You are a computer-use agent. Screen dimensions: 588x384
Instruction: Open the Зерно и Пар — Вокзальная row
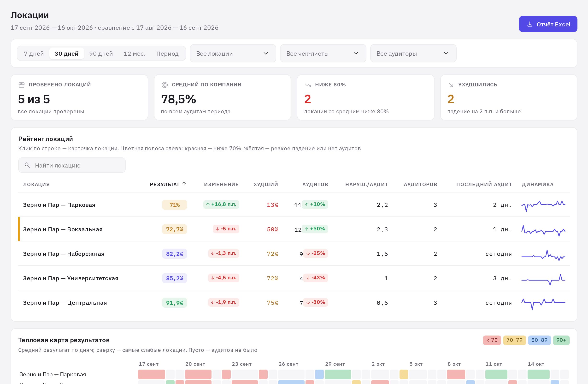294,229
